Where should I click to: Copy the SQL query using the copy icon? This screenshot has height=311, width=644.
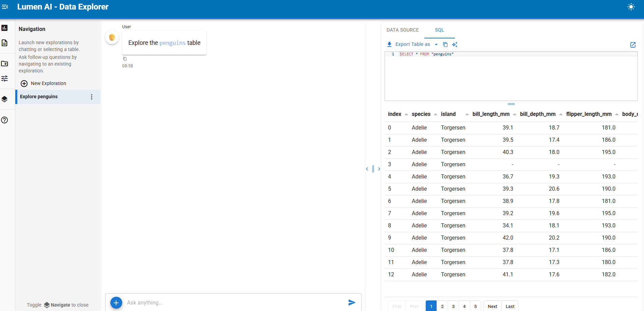(x=445, y=45)
